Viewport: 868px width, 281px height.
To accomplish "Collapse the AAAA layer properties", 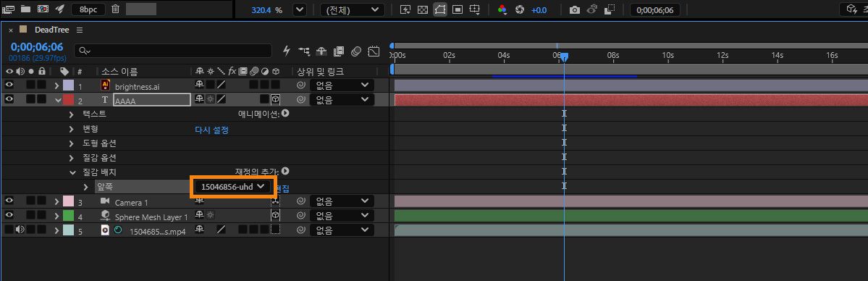I will pyautogui.click(x=58, y=100).
